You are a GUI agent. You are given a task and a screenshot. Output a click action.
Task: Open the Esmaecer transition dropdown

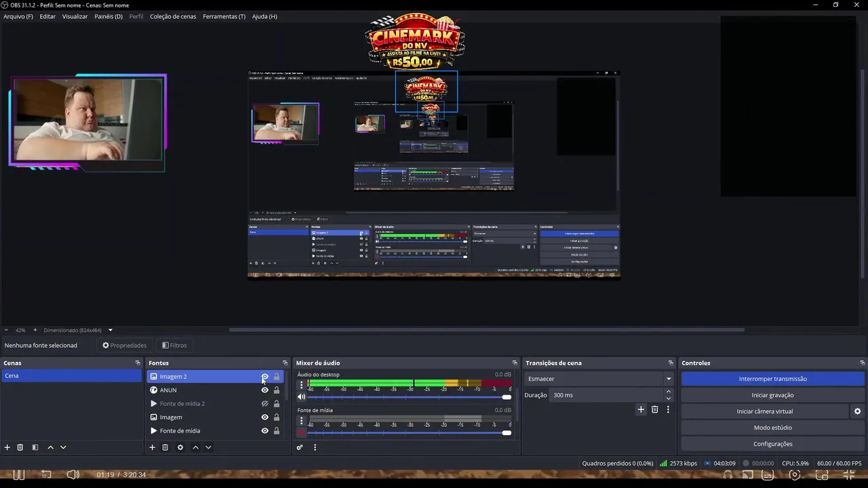(x=599, y=379)
